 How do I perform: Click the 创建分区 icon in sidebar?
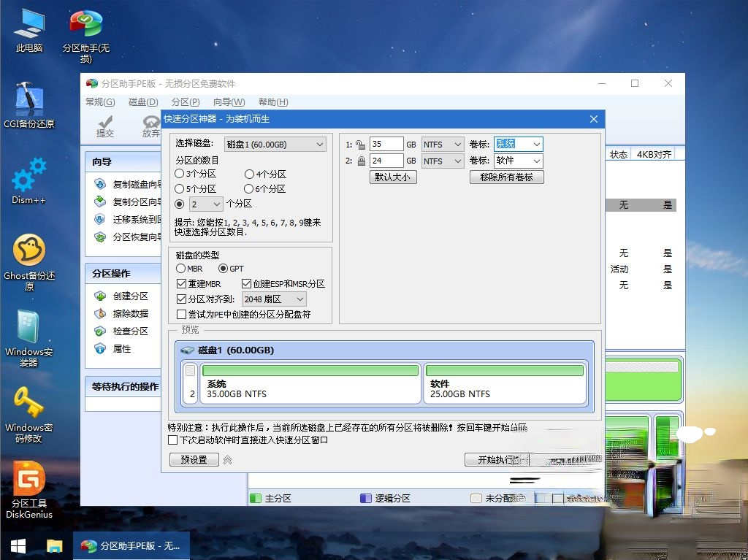click(x=99, y=296)
